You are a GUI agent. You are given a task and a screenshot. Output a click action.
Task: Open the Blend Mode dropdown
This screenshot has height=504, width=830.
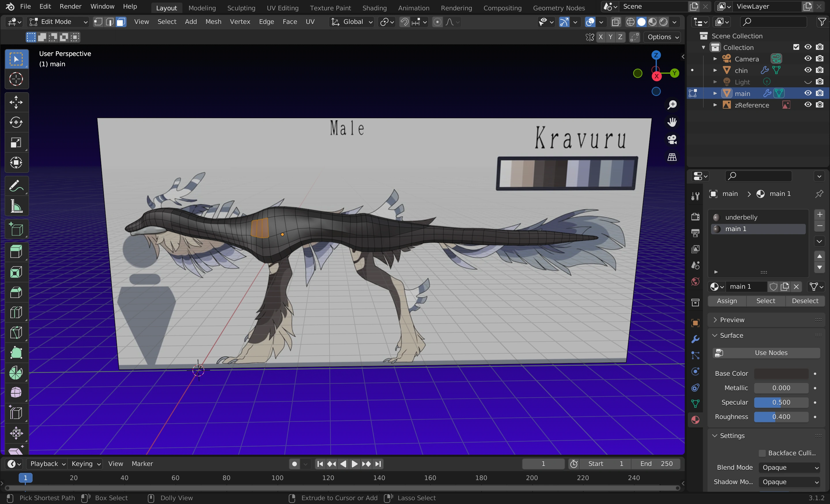(789, 467)
